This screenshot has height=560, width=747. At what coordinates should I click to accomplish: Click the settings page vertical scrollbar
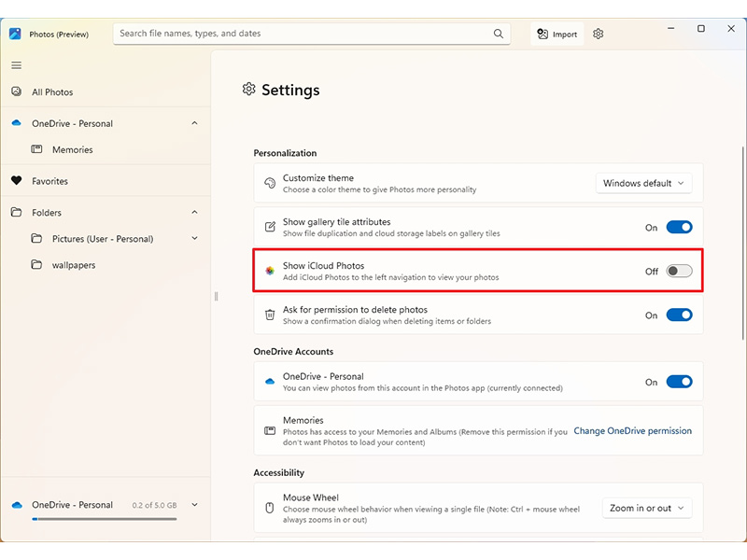tap(742, 243)
